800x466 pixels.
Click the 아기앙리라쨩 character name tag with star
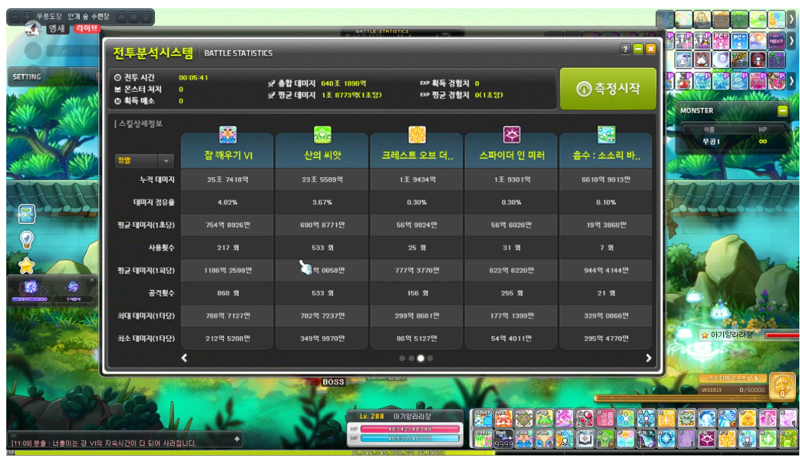click(729, 335)
